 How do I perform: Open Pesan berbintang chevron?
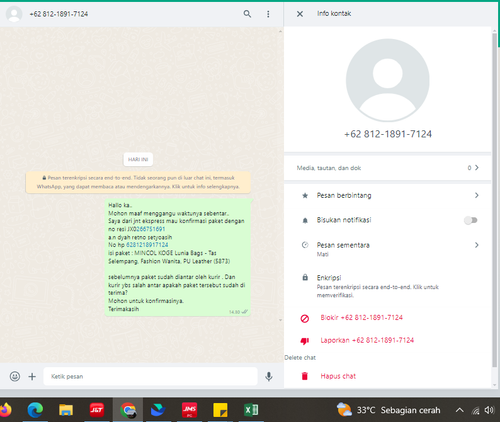point(477,195)
